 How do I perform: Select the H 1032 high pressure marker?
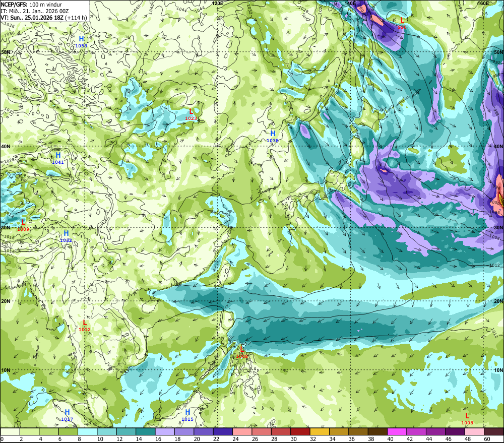[66, 236]
